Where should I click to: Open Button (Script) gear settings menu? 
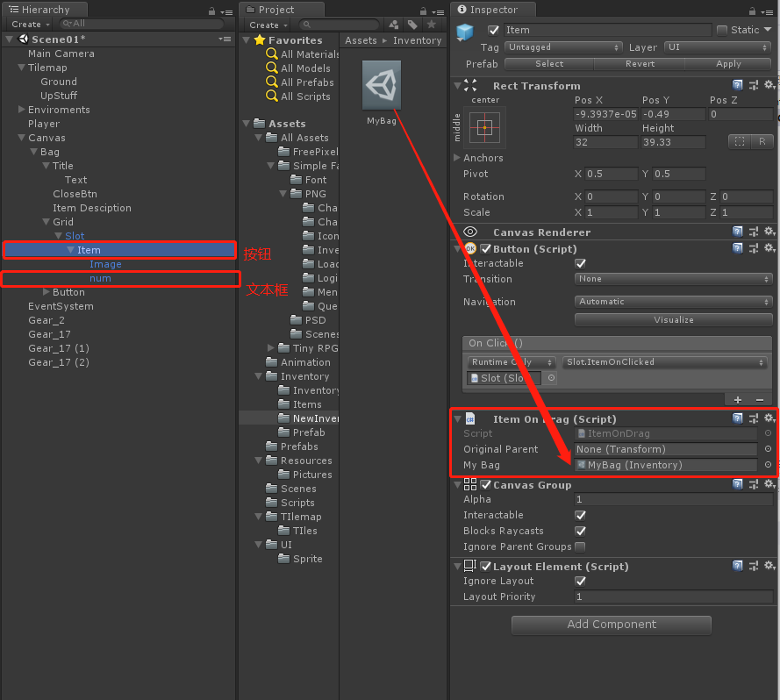coord(769,247)
